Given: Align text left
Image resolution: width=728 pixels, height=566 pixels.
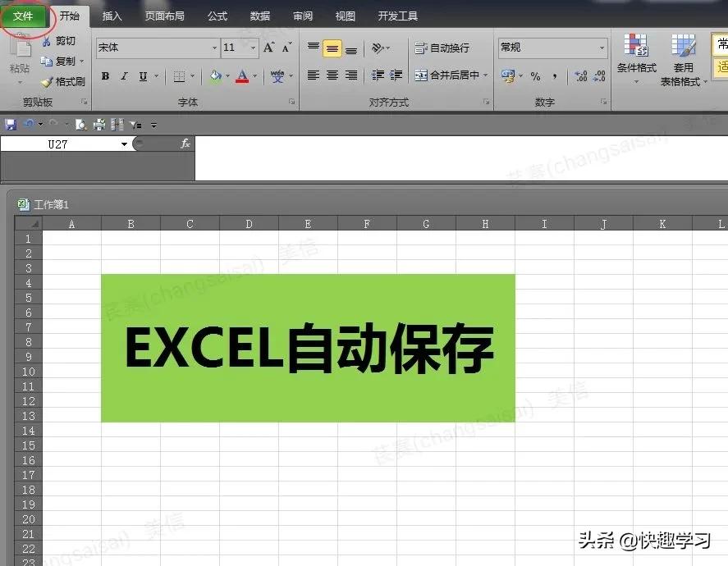Looking at the screenshot, I should tap(314, 75).
